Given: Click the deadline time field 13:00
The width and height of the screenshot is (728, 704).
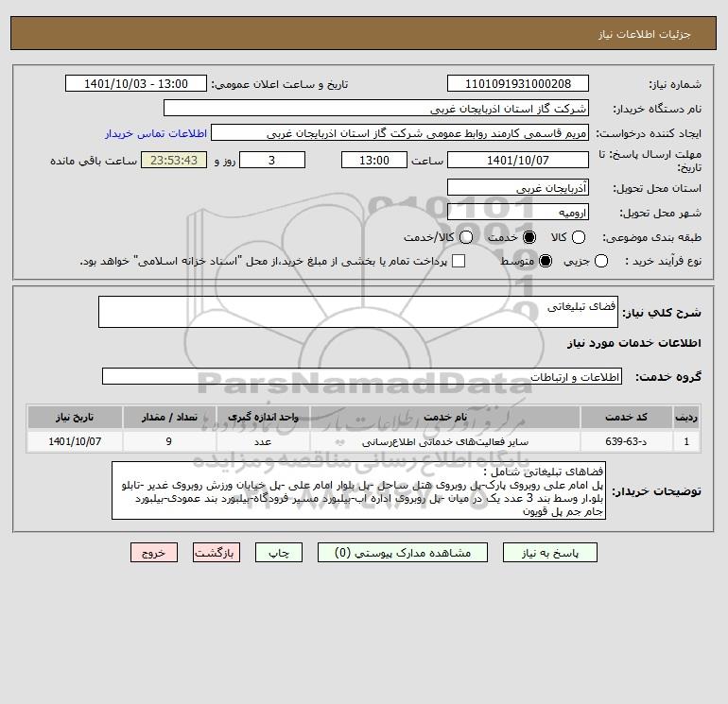Looking at the screenshot, I should 374,160.
